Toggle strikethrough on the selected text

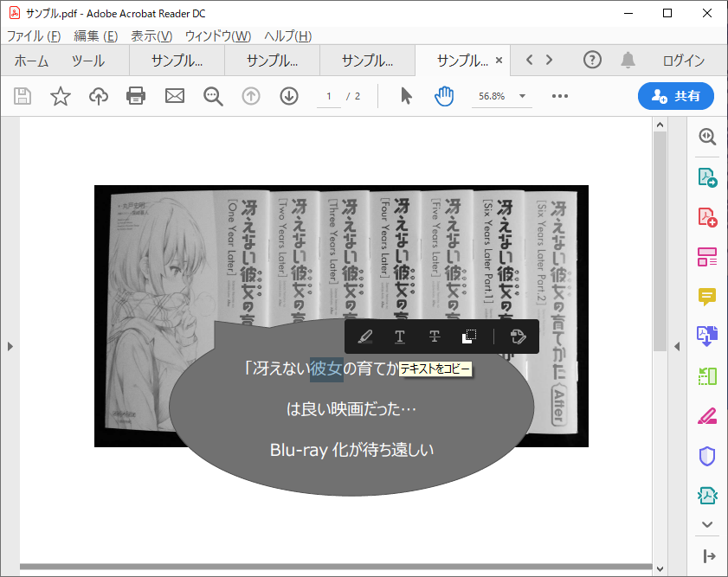[x=433, y=337]
